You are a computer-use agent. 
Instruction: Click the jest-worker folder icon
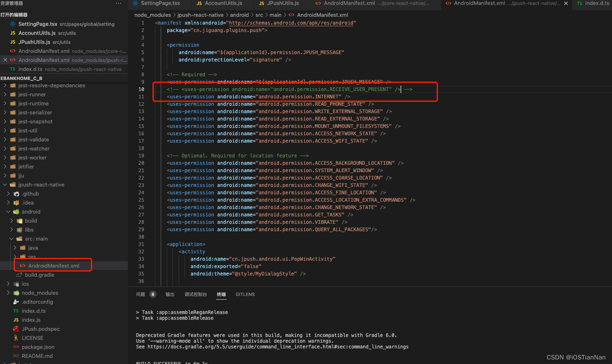pyautogui.click(x=13, y=158)
